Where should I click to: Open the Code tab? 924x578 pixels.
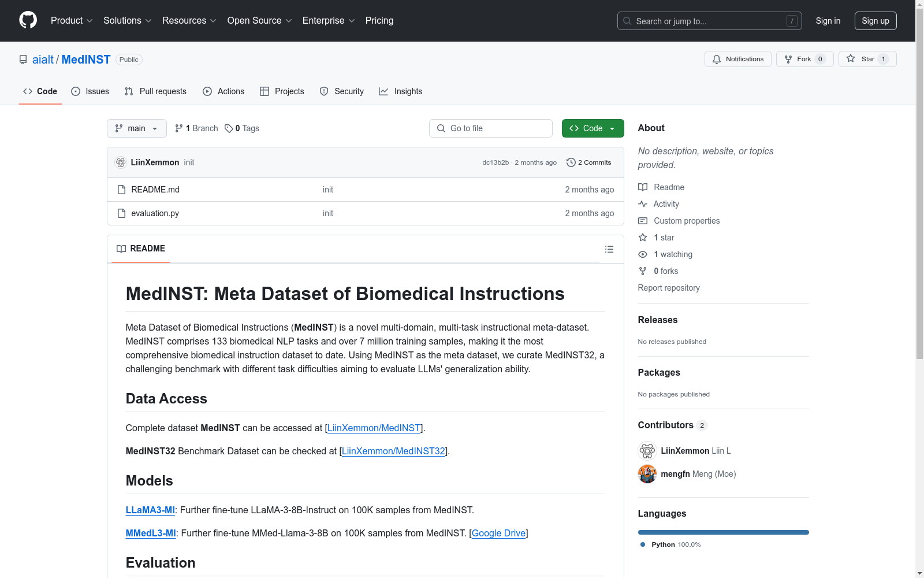coord(40,91)
